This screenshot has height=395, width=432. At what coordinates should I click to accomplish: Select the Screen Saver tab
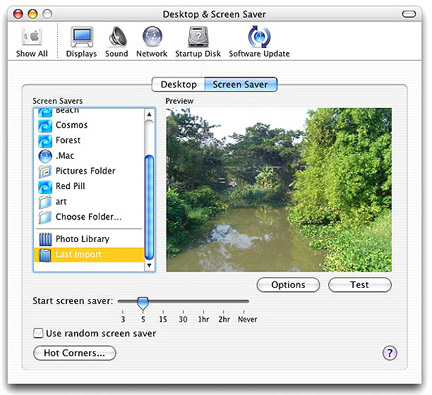240,84
